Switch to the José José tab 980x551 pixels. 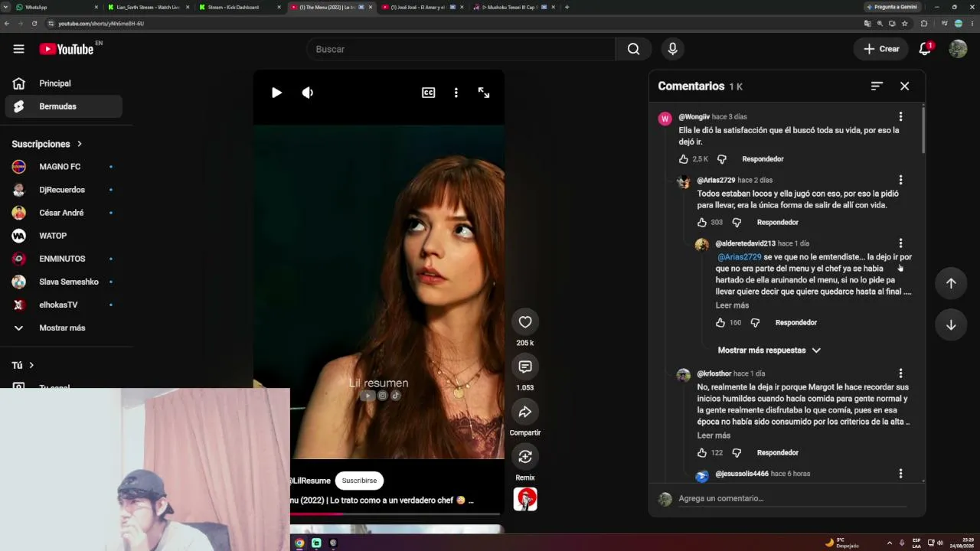coord(422,7)
